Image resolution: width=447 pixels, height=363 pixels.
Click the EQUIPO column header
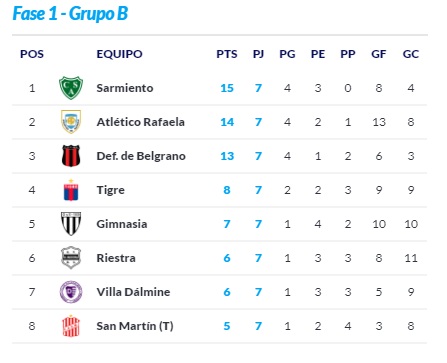click(x=119, y=54)
